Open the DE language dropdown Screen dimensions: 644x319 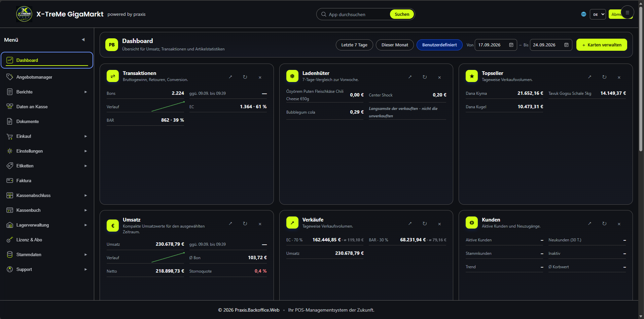coord(598,14)
